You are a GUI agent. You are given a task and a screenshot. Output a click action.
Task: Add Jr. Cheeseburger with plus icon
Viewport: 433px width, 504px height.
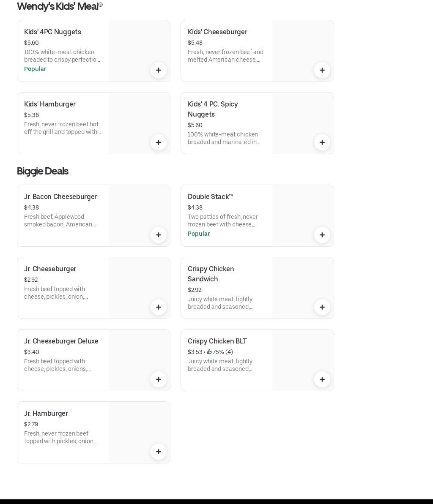[x=159, y=307]
